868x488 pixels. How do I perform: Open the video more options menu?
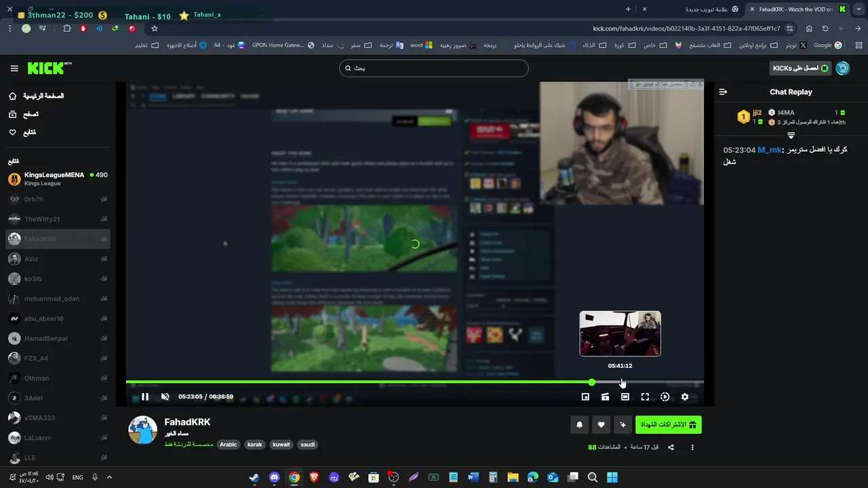(692, 447)
